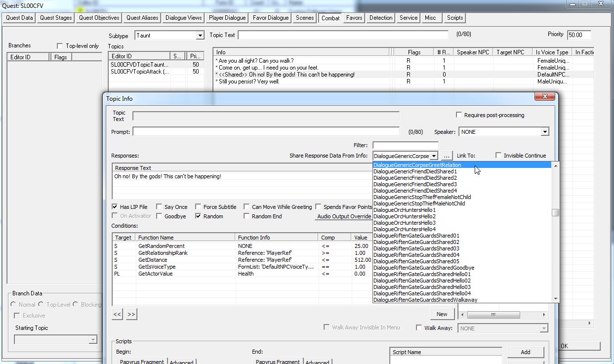Click the ellipsis browse button
The width and height of the screenshot is (614, 364).
click(447, 156)
